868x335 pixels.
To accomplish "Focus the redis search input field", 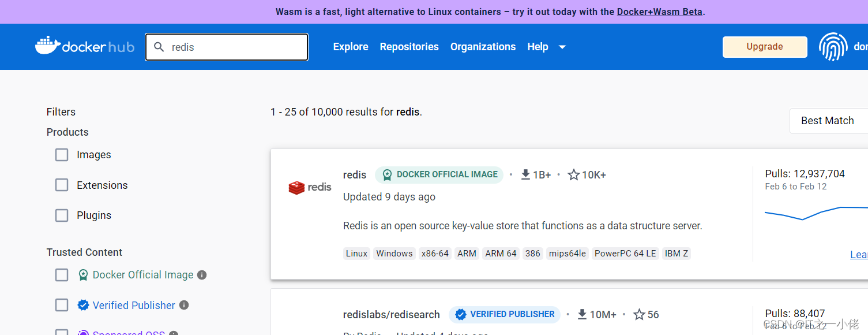I will (x=227, y=47).
